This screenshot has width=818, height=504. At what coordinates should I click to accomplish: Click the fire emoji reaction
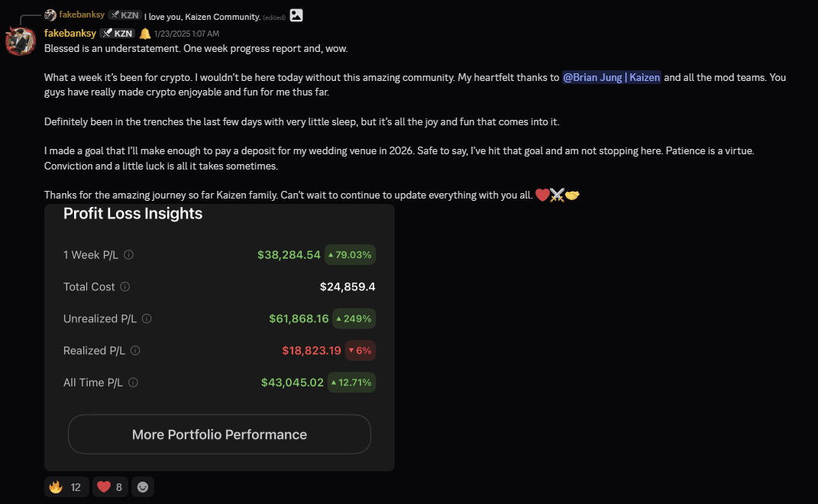[x=66, y=486]
